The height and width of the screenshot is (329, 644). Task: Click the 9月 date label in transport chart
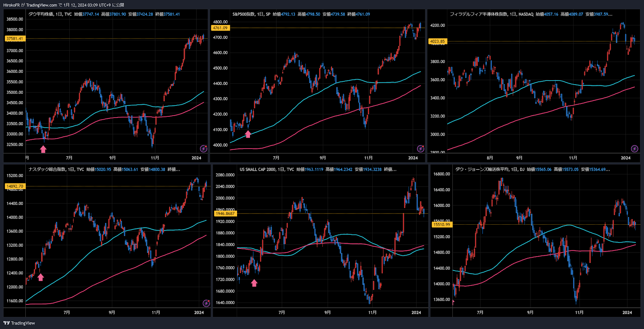[x=530, y=312]
